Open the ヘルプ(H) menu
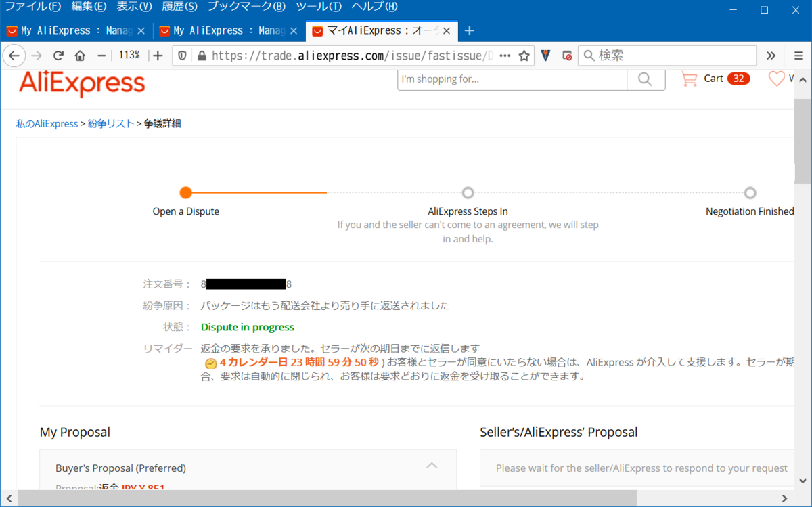Image resolution: width=812 pixels, height=507 pixels. click(374, 8)
